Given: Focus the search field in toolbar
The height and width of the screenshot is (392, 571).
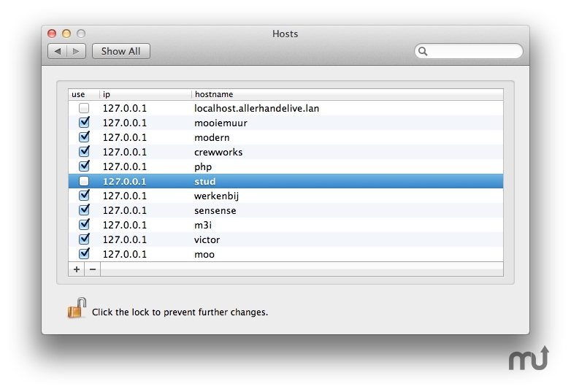Looking at the screenshot, I should 475,51.
